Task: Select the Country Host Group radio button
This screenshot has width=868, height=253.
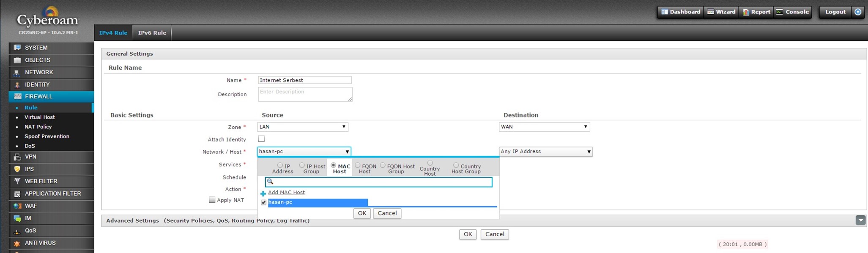Action: [456, 165]
